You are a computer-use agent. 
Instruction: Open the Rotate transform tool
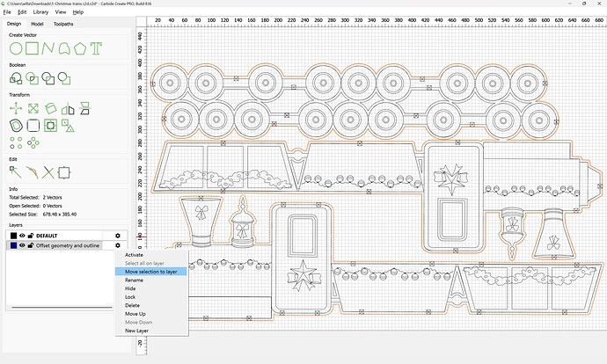[x=50, y=108]
